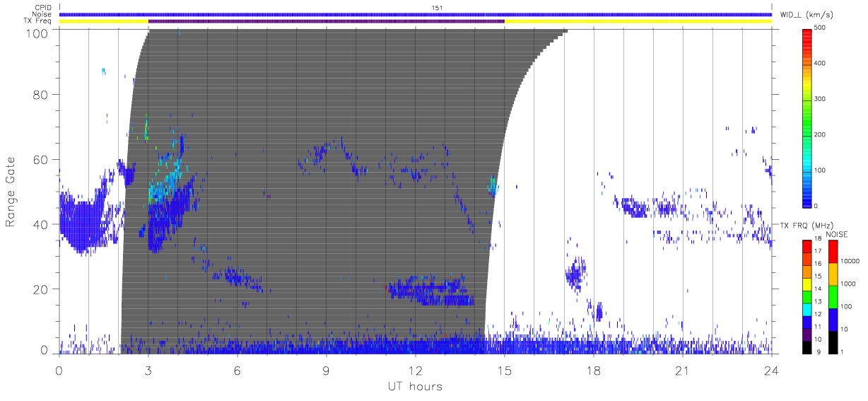Pick the purple swatch in TX FRQ legend

(x=807, y=333)
